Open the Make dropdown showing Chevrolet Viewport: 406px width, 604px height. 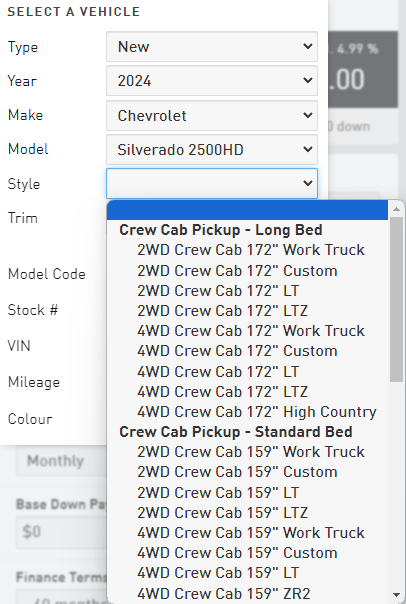212,115
